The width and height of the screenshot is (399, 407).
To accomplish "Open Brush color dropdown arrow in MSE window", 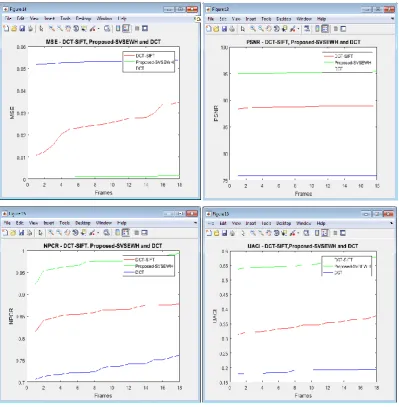I will (98, 29).
